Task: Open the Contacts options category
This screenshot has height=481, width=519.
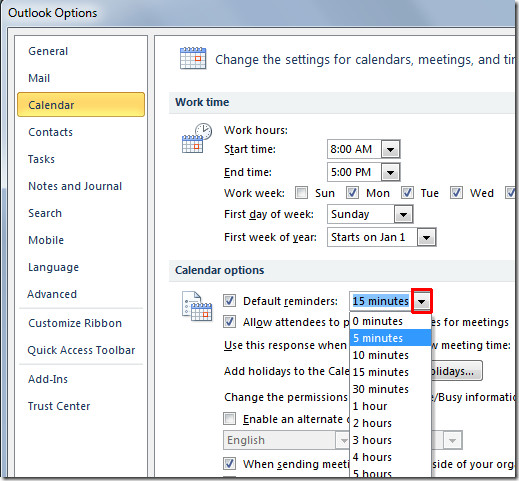Action: point(50,132)
